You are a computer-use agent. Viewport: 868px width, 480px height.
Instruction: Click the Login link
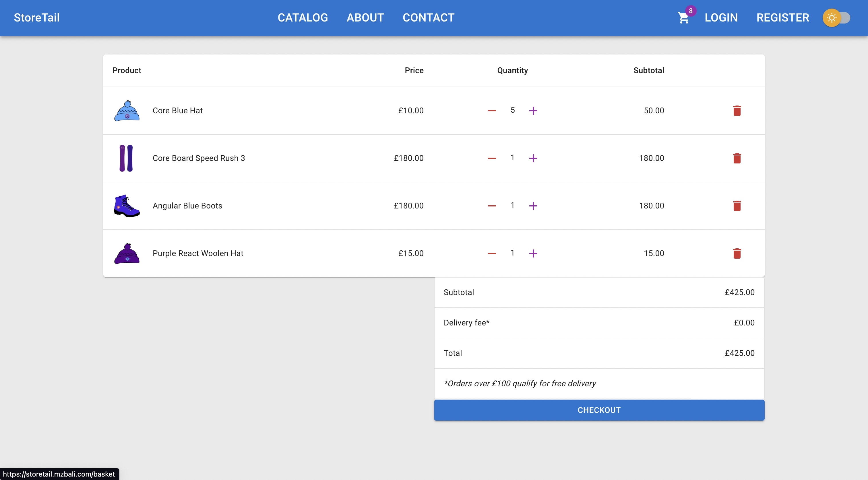point(721,18)
